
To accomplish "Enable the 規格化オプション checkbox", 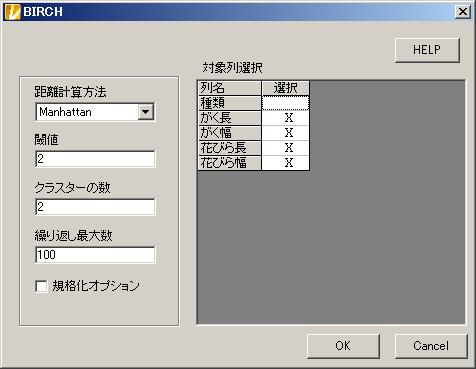I will 41,286.
